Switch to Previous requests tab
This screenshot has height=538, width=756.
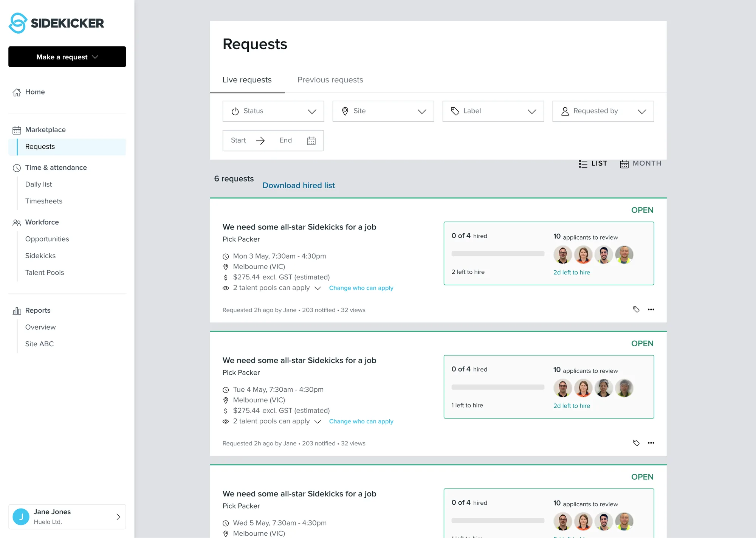pyautogui.click(x=330, y=80)
